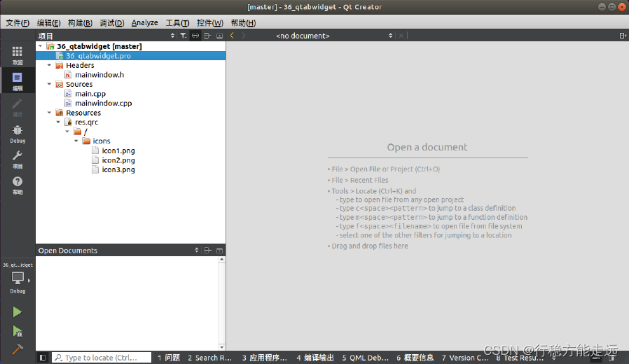
Task: Open the 2 Search Results pane
Action: pyautogui.click(x=209, y=358)
